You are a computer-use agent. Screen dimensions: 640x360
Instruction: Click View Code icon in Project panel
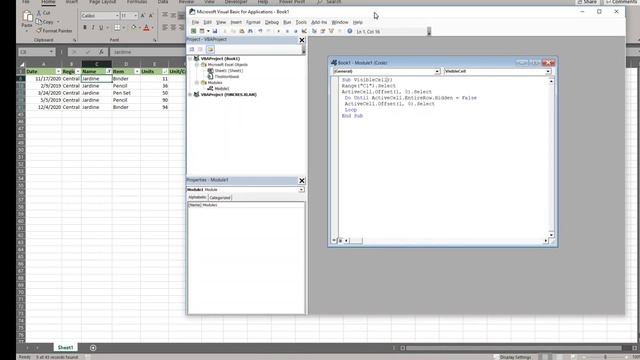pyautogui.click(x=191, y=49)
